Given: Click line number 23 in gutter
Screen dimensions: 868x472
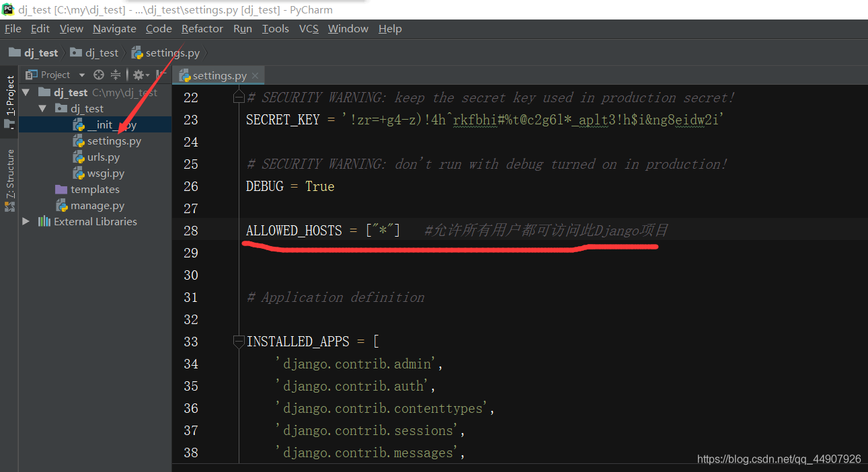Looking at the screenshot, I should [191, 120].
